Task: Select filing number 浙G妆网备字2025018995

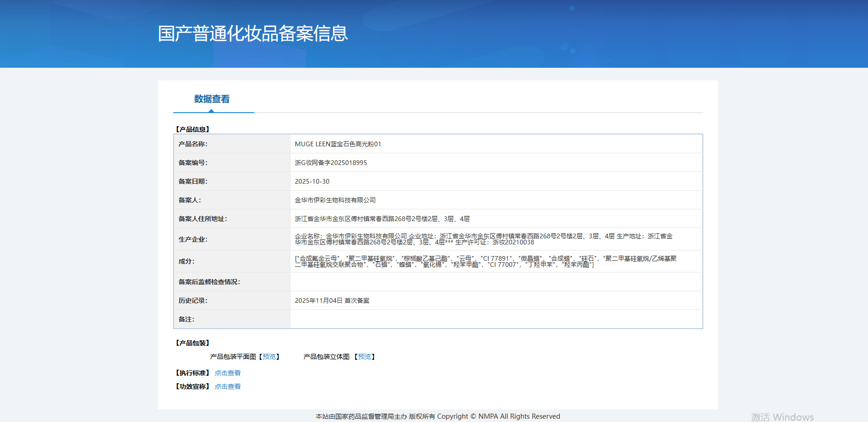Action: [x=331, y=163]
